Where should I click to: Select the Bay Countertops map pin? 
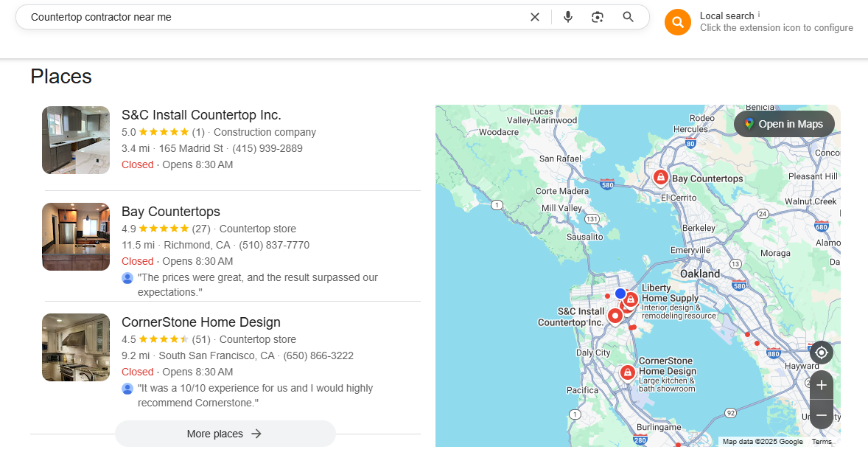click(x=660, y=177)
